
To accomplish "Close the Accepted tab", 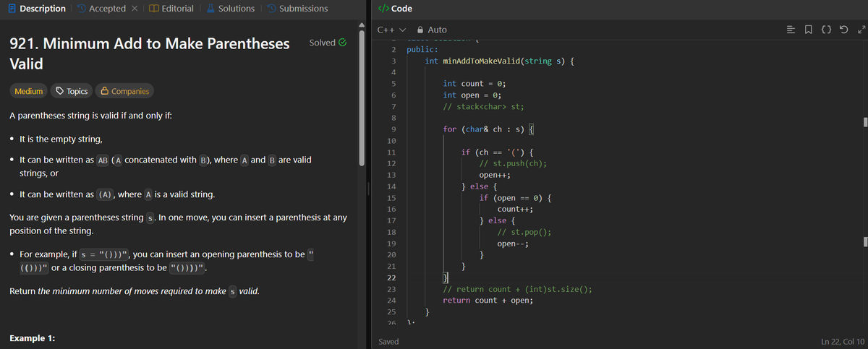I will point(134,9).
